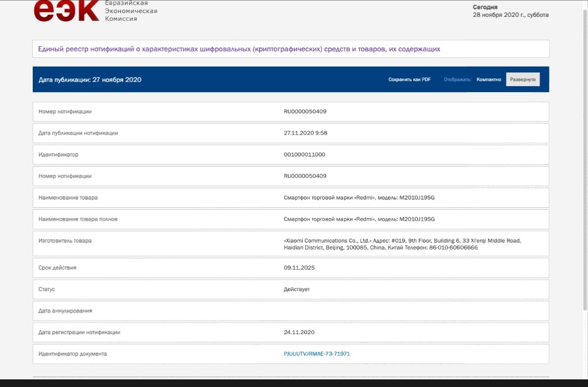Click the page vertical scrollbar
This screenshot has height=387, width=588.
tap(585, 160)
